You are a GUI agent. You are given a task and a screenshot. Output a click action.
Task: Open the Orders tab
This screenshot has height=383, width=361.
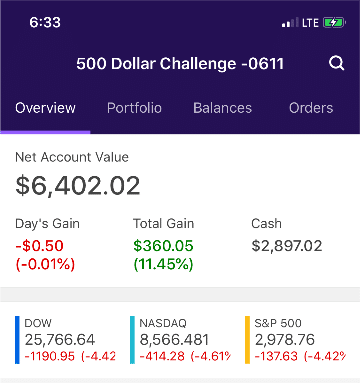pyautogui.click(x=311, y=108)
